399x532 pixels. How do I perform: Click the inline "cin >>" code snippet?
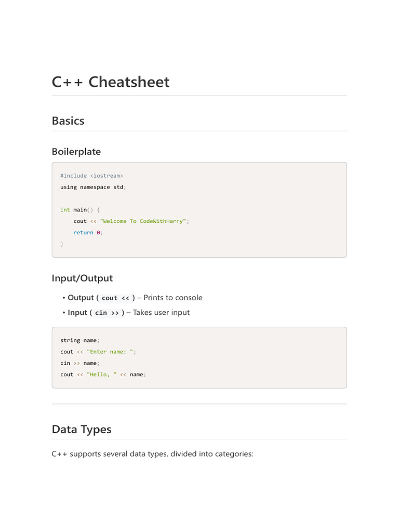point(107,313)
